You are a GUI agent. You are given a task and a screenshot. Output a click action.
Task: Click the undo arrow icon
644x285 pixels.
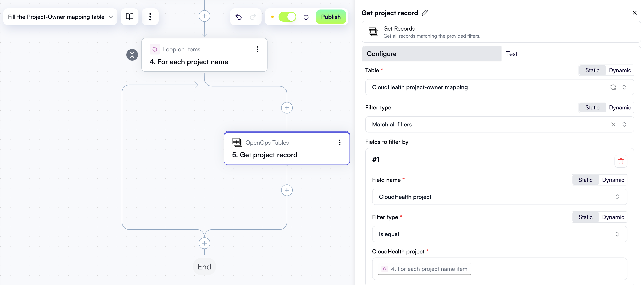tap(238, 17)
